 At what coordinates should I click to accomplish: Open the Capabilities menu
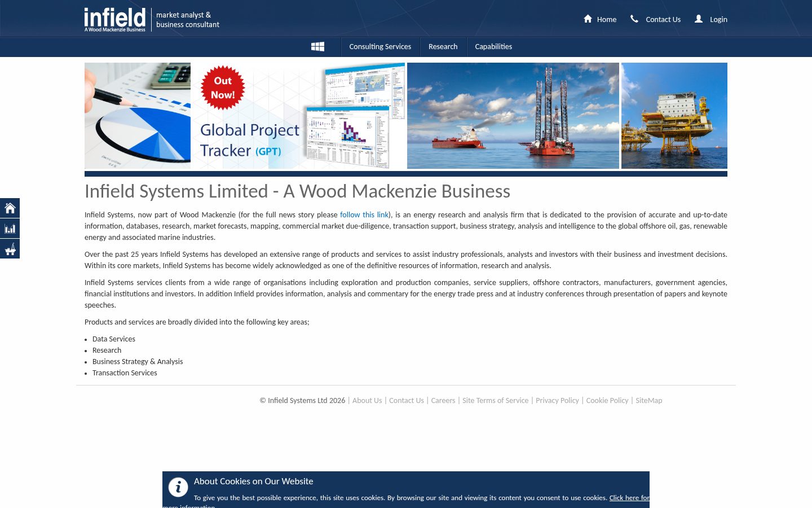tap(493, 47)
